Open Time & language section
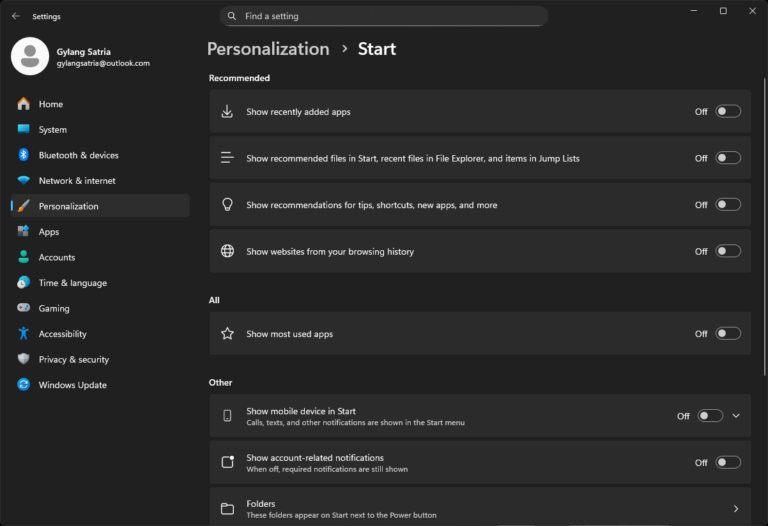768x526 pixels. [72, 283]
